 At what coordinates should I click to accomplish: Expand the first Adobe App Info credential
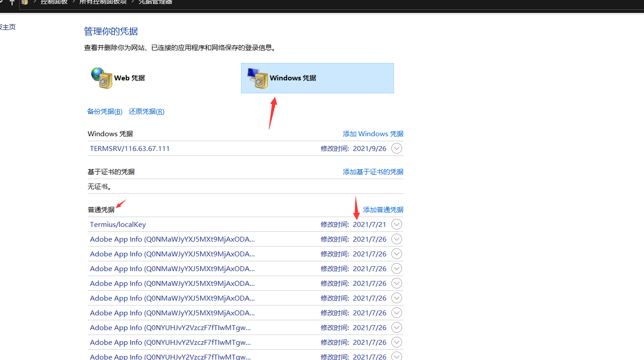click(x=396, y=239)
